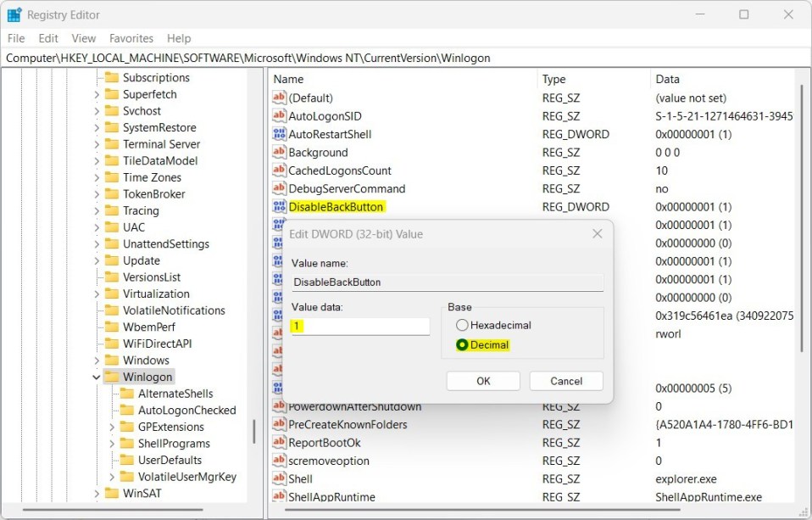
Task: Click the DebugServerCommand value icon
Action: (279, 188)
